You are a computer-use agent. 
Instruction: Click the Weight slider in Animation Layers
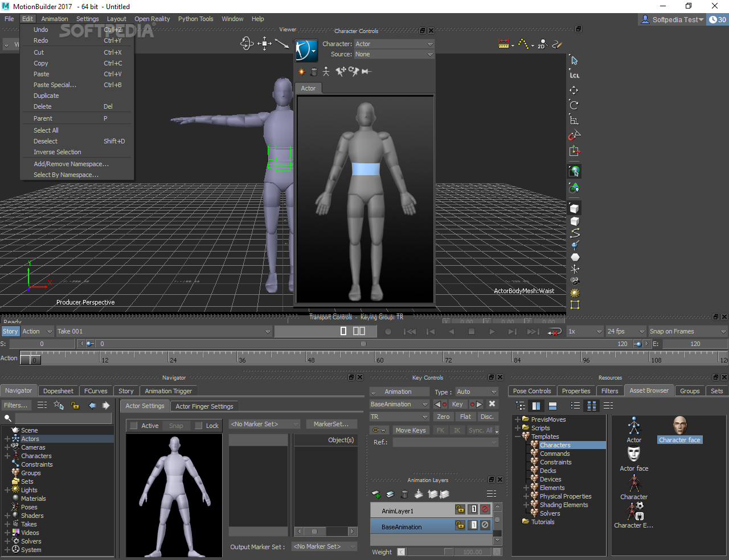point(431,552)
